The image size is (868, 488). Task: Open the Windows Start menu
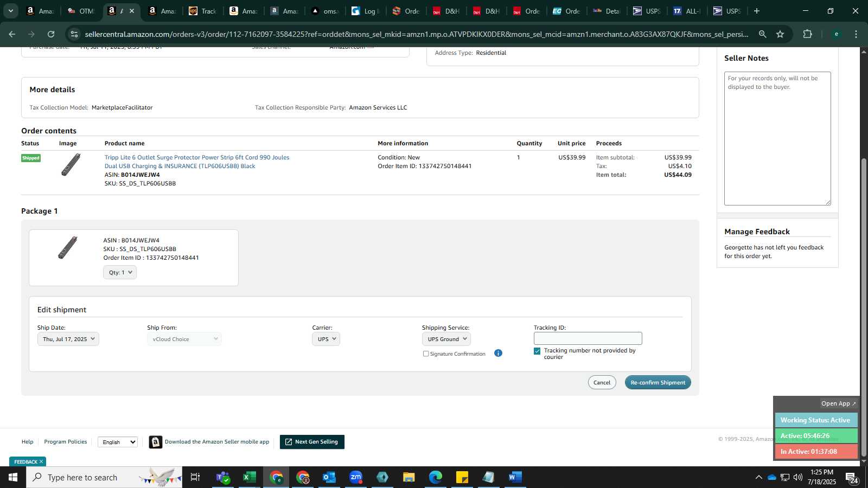13,477
